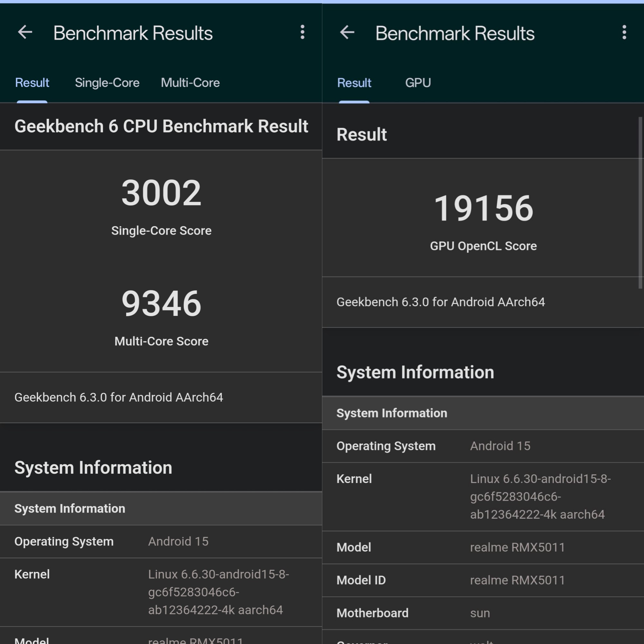Screen dimensions: 644x644
Task: Open the three-dot overflow menu on CPU results
Action: tap(302, 32)
